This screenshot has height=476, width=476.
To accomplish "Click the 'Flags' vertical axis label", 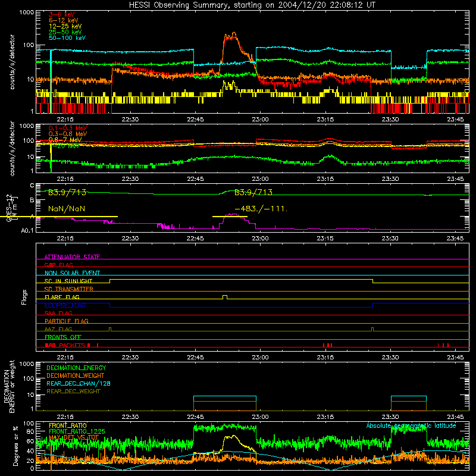I will [x=24, y=297].
